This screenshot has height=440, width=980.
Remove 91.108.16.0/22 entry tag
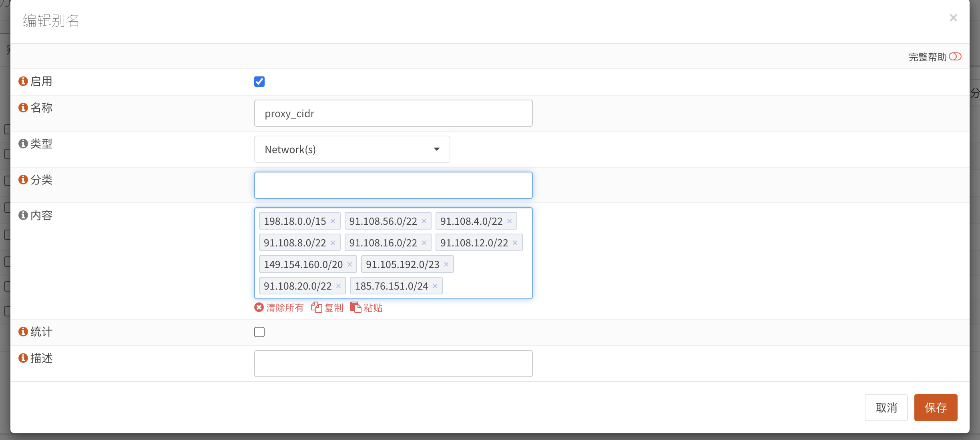(424, 243)
